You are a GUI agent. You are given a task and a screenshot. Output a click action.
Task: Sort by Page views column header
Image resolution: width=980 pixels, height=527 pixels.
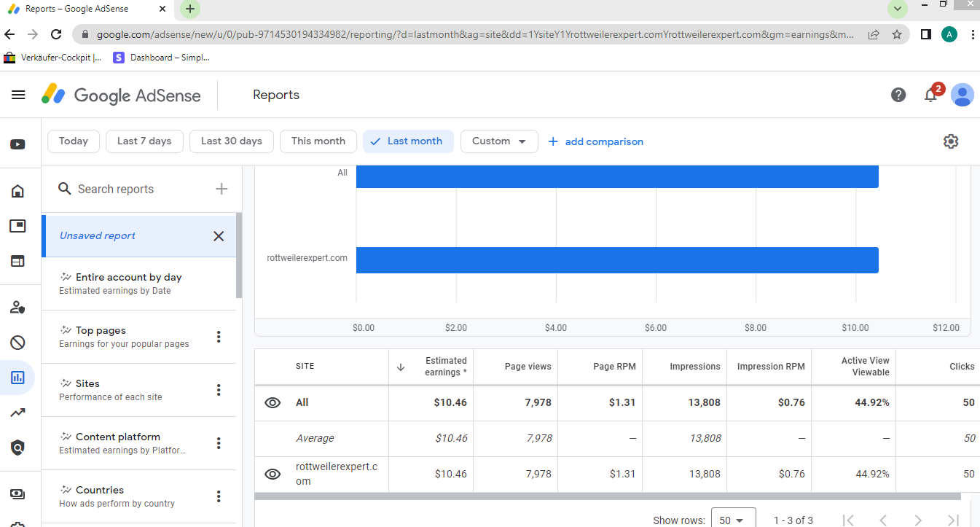click(x=528, y=367)
